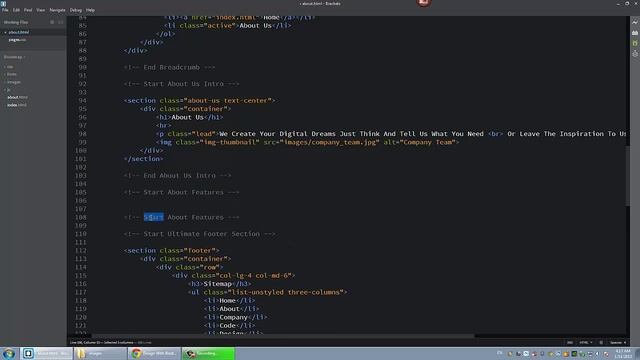Click "Start About Us Intro" comment text
The image size is (640, 360).
pyautogui.click(x=184, y=84)
